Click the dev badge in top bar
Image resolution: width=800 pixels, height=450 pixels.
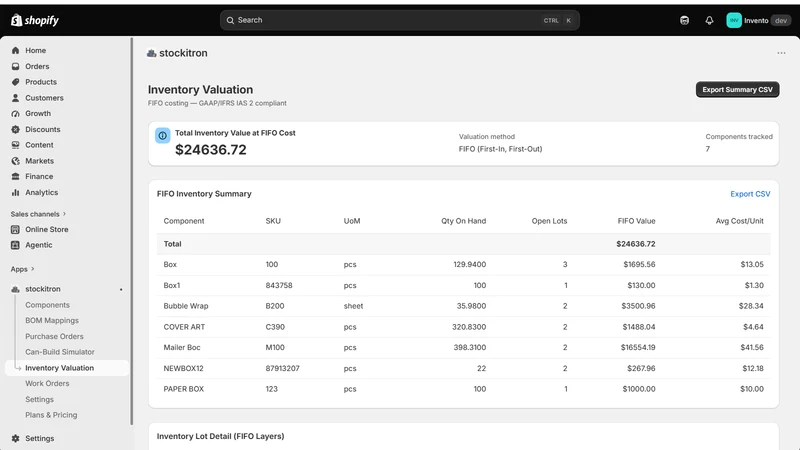click(781, 20)
